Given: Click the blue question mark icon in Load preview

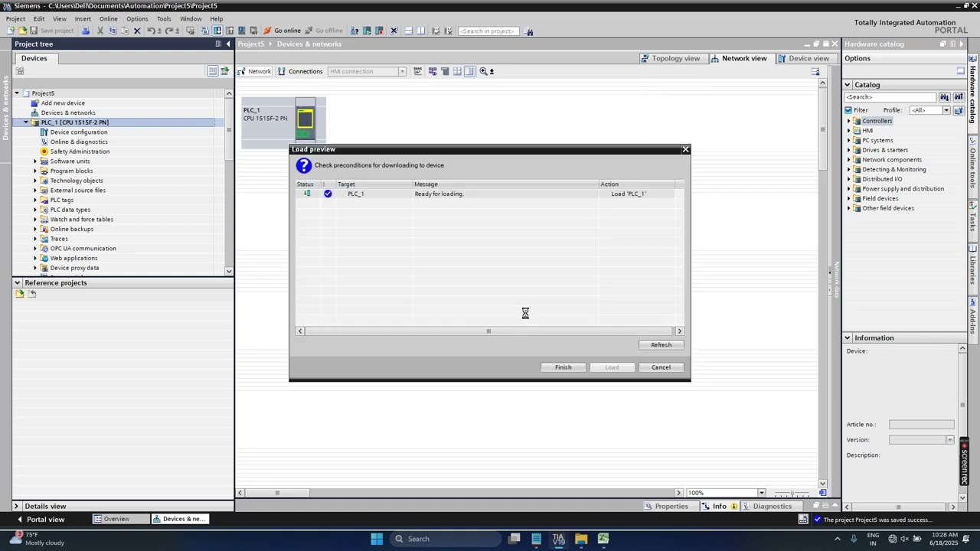Looking at the screenshot, I should [304, 166].
